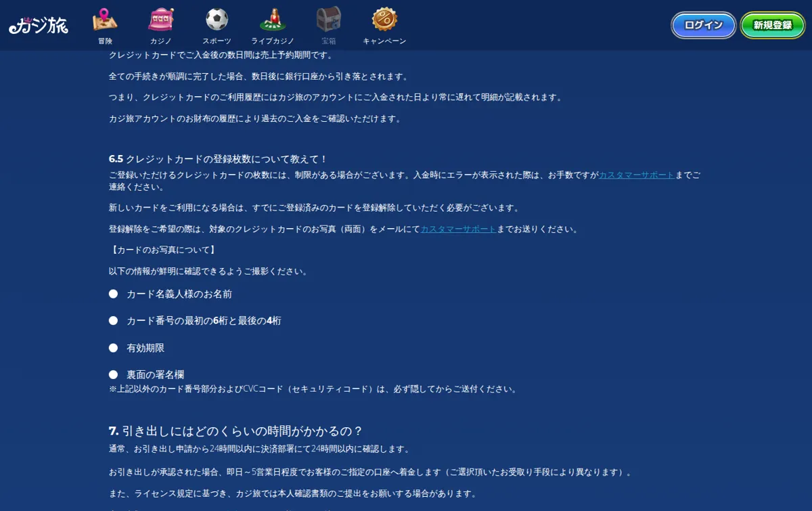Click the paragraph starting 新しいカードをご利用になる場合
812x511 pixels.
coord(315,208)
